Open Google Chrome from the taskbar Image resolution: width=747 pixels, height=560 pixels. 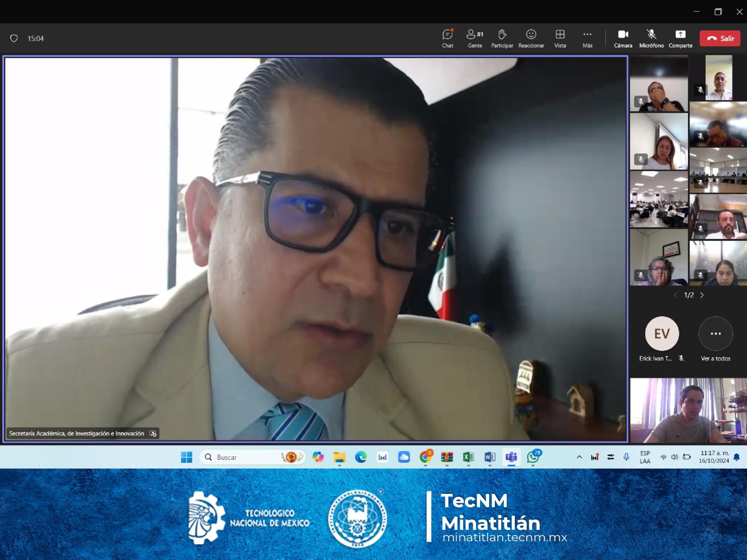425,457
